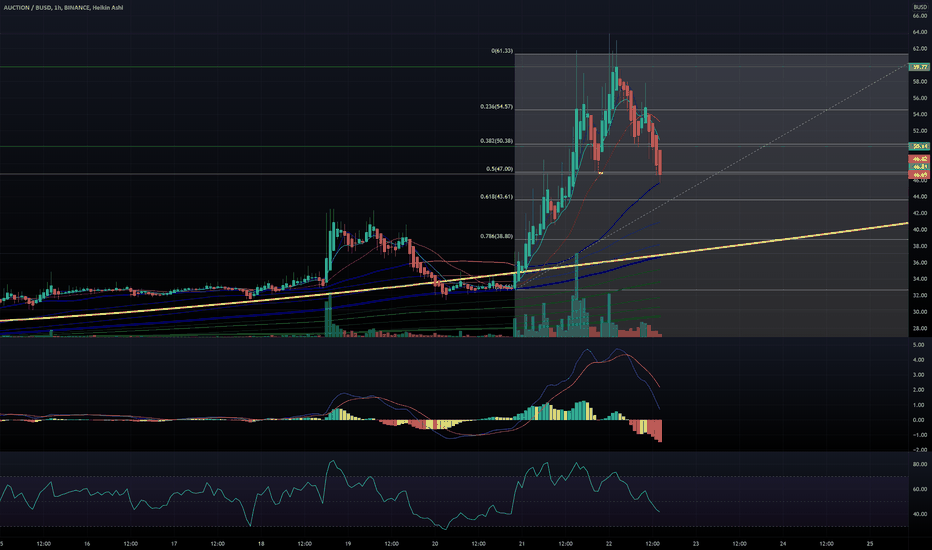Click the 5.00 MACD scale label
The image size is (932, 550).
coord(918,345)
